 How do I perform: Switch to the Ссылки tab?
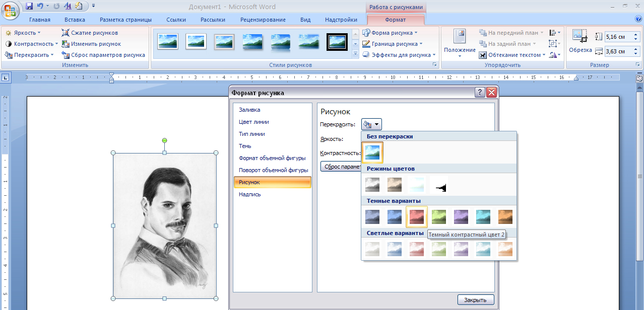(x=176, y=20)
